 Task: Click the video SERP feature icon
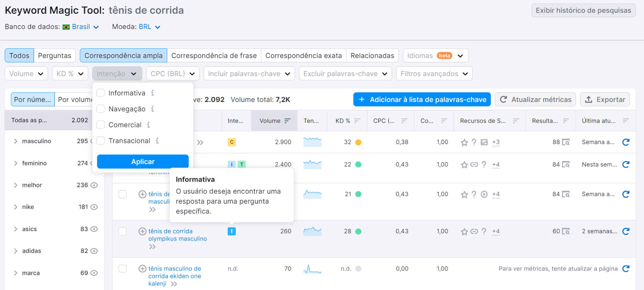coord(484,194)
